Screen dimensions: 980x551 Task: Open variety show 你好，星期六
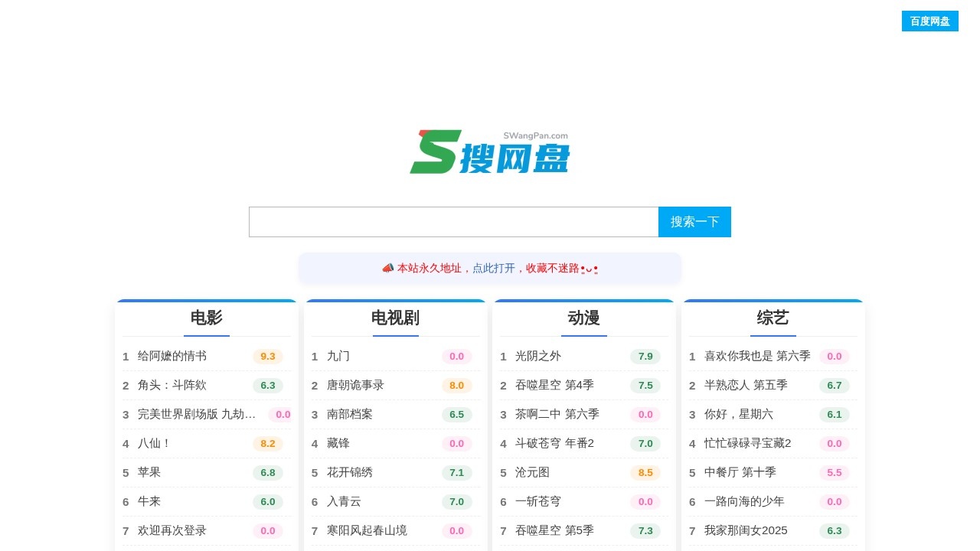[739, 414]
